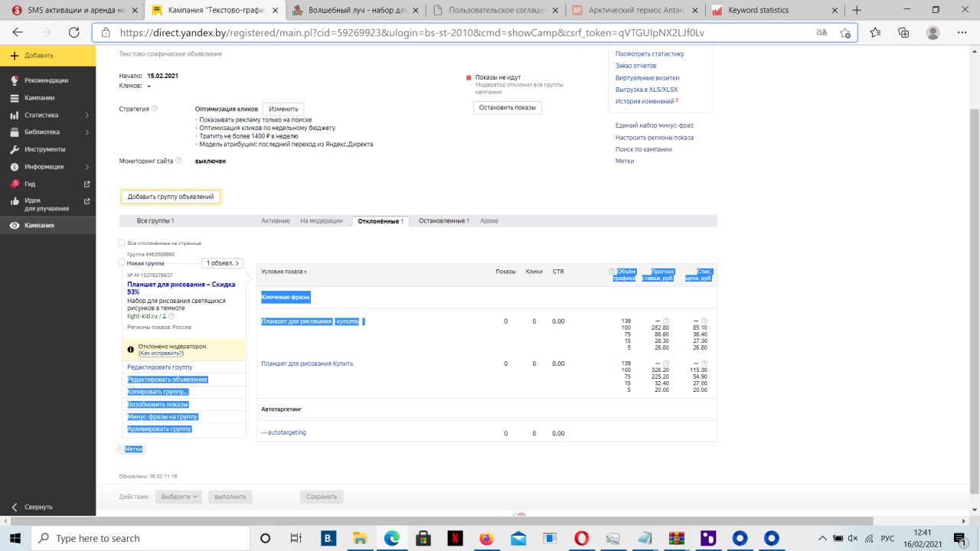Switch to Остановленные tab
The width and height of the screenshot is (980, 551).
point(443,221)
